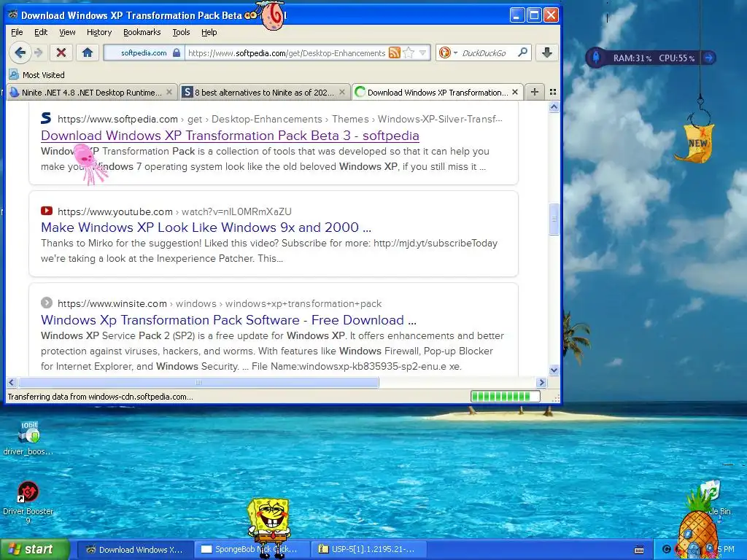Open Download Windows XP Transformation Pack Beta 3 link
Viewport: 747px width, 560px height.
click(230, 136)
